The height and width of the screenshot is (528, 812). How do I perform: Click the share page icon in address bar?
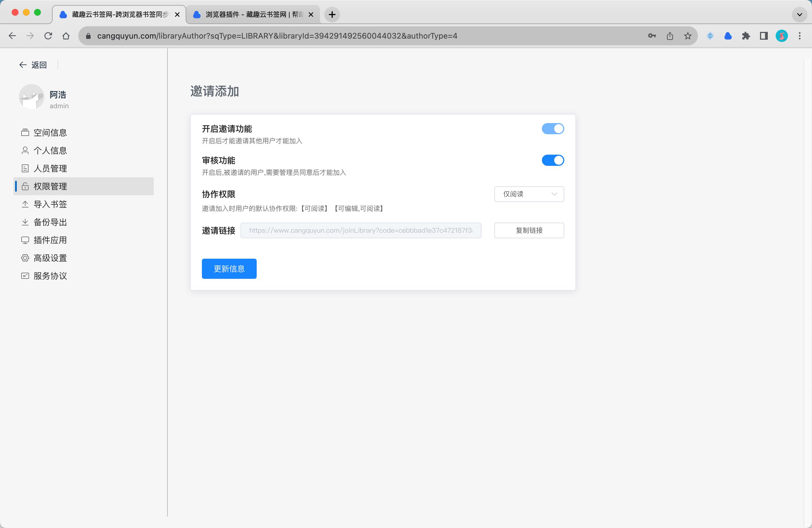tap(670, 36)
